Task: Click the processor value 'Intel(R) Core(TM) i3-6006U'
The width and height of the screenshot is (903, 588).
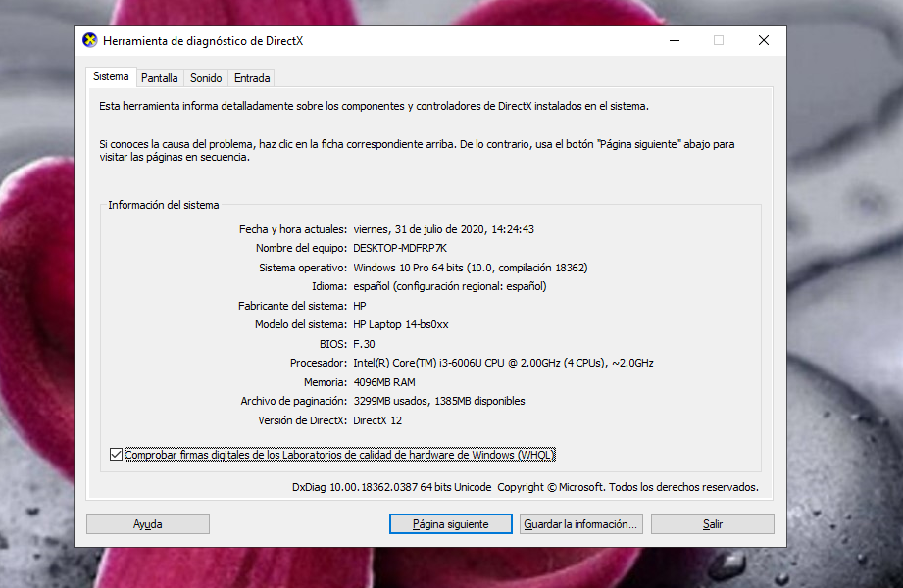Action: click(418, 363)
